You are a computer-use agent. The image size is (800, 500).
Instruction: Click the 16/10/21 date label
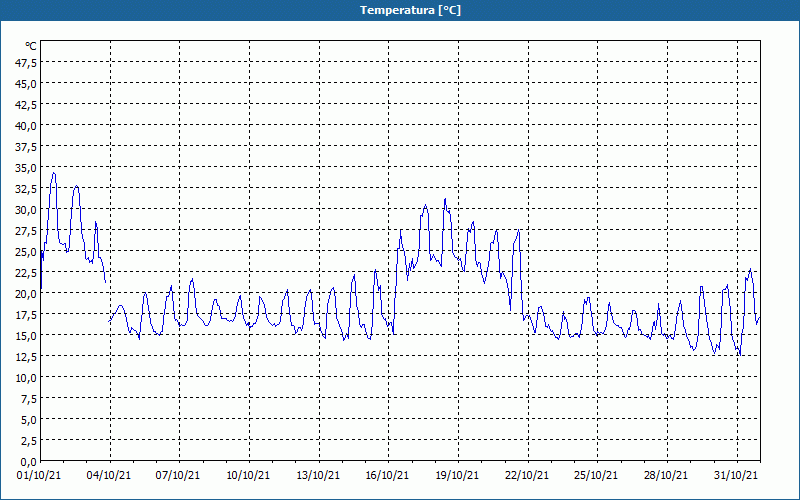[x=387, y=476]
